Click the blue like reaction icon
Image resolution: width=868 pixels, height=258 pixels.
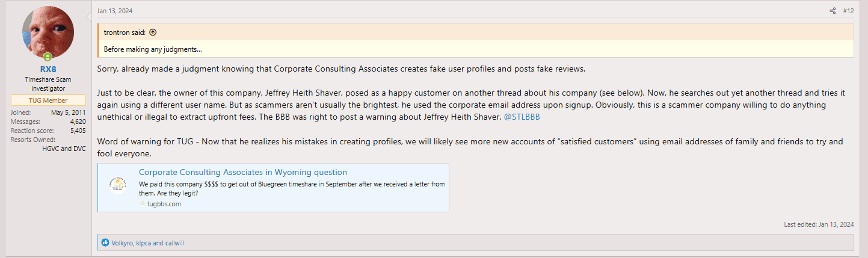[x=105, y=243]
